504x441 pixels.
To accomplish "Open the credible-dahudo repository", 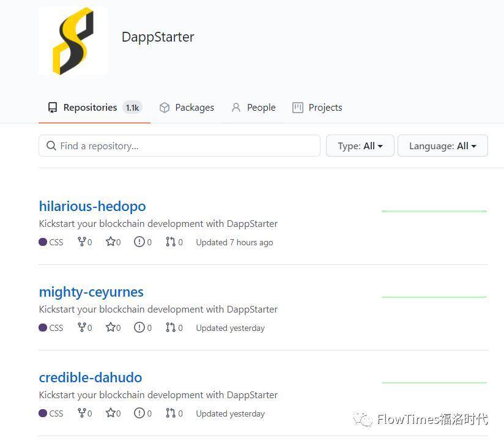I will (x=91, y=377).
